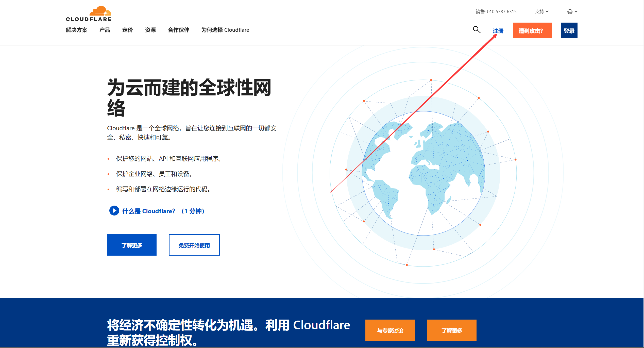Image resolution: width=644 pixels, height=348 pixels.
Task: Click the 登录 button
Action: click(569, 30)
